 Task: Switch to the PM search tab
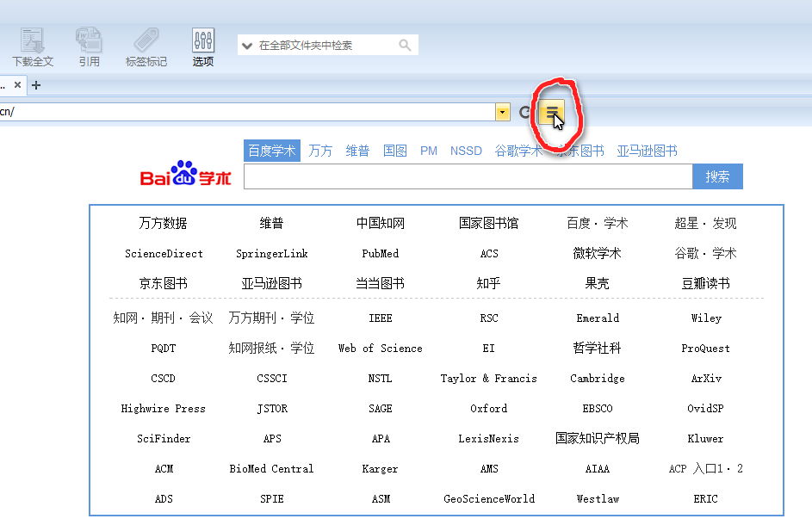point(428,151)
